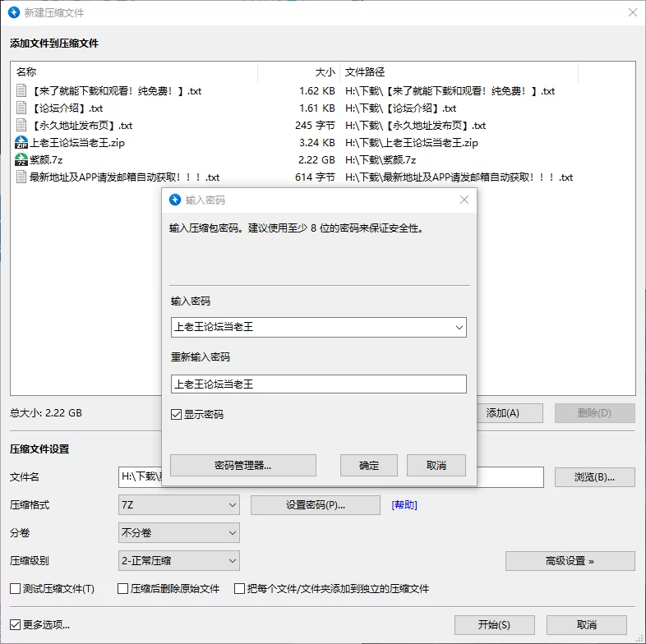Select 【论坛介绍】.txt file name

click(x=67, y=108)
